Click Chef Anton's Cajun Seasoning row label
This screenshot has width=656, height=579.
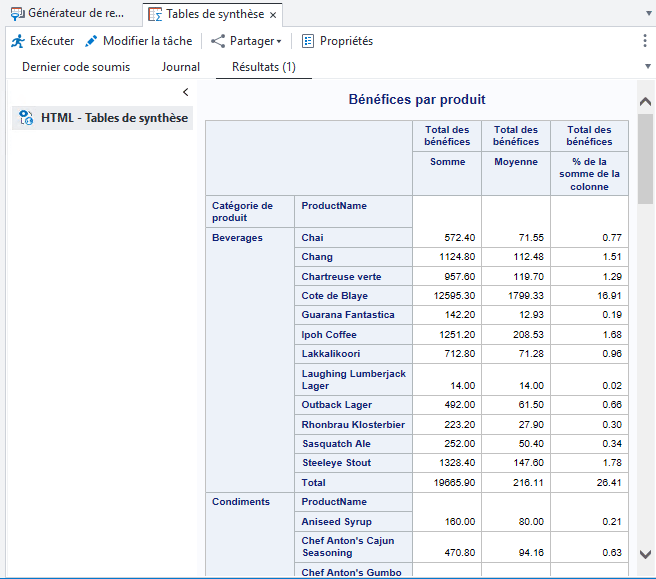tap(348, 547)
